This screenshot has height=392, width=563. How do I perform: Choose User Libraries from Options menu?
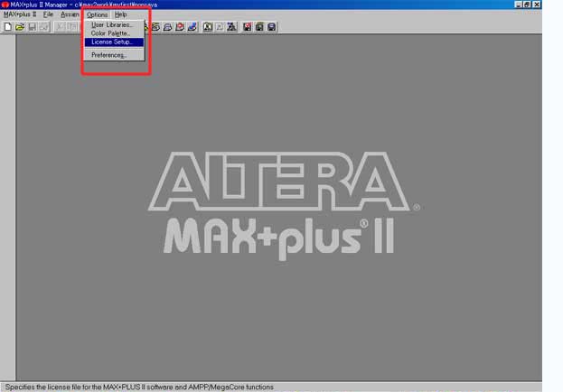(114, 24)
